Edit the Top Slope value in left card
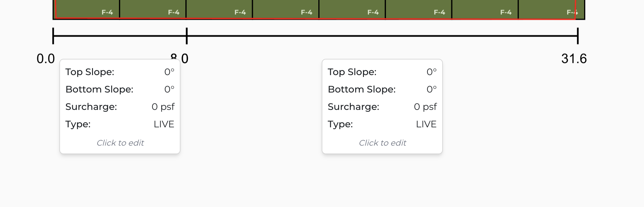Screen dimensions: 644x207 pos(169,72)
